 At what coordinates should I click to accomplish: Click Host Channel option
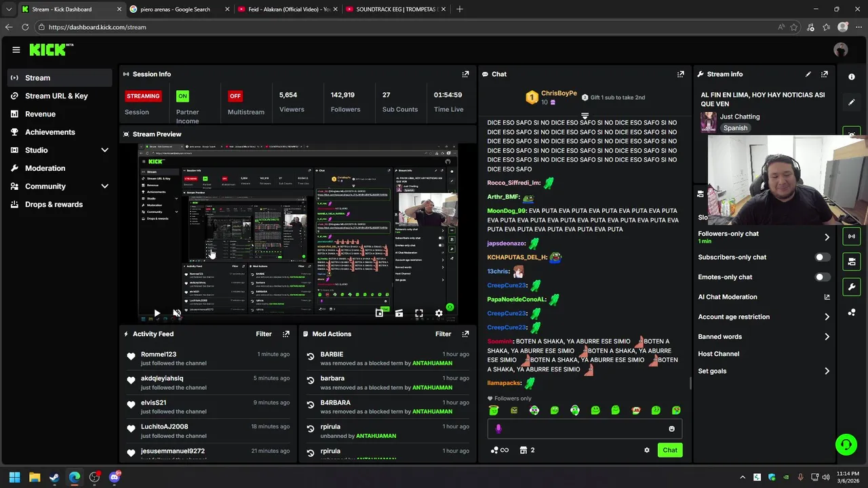pos(718,354)
